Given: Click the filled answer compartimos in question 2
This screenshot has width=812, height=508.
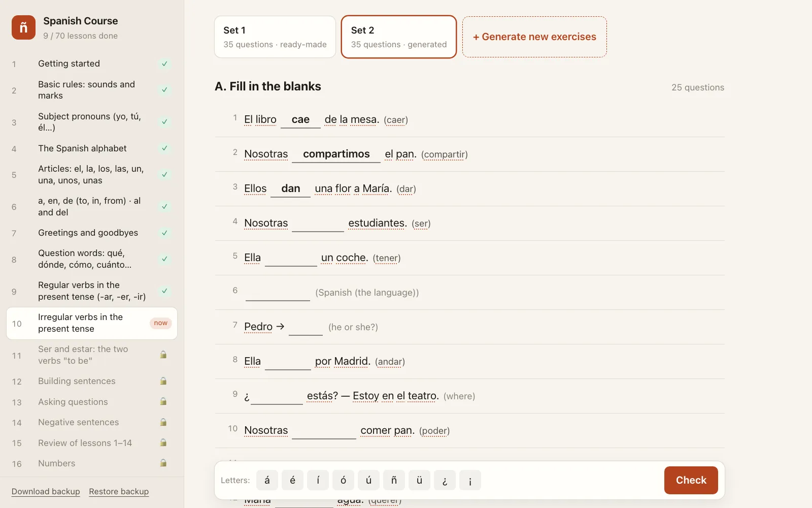Looking at the screenshot, I should pyautogui.click(x=336, y=154).
